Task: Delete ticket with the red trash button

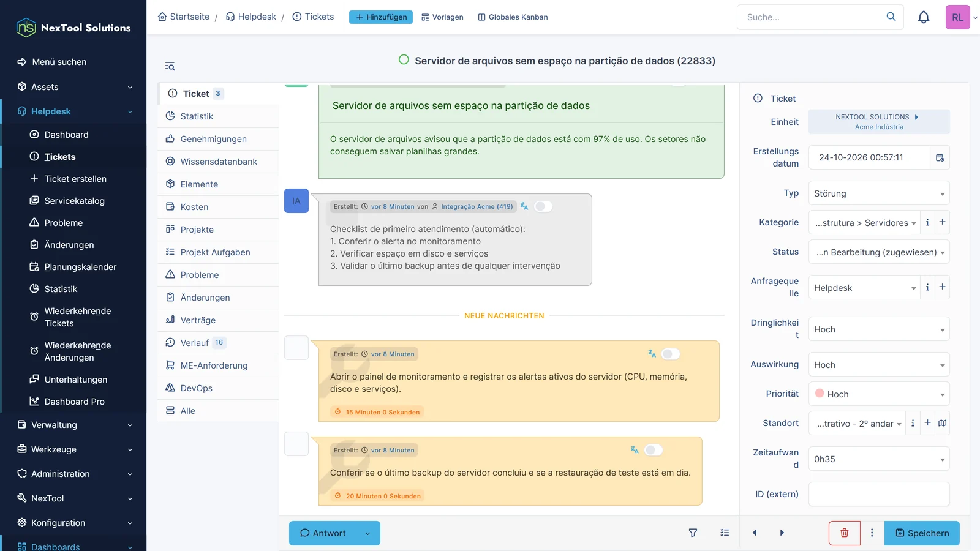Action: [844, 533]
